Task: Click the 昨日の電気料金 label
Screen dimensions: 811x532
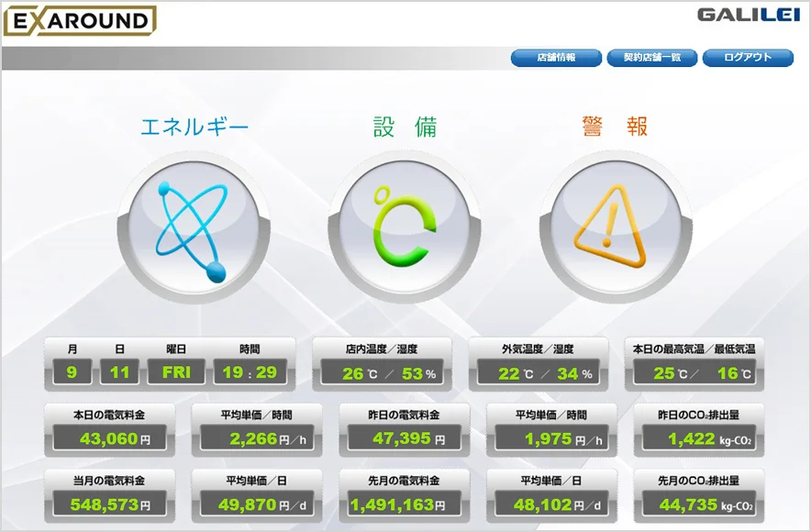Action: coord(404,415)
